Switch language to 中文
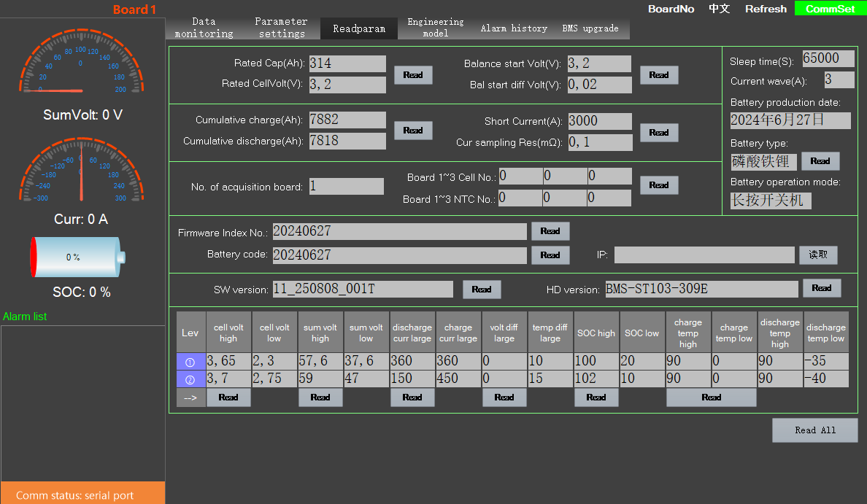Viewport: 867px width, 504px height. pos(719,9)
